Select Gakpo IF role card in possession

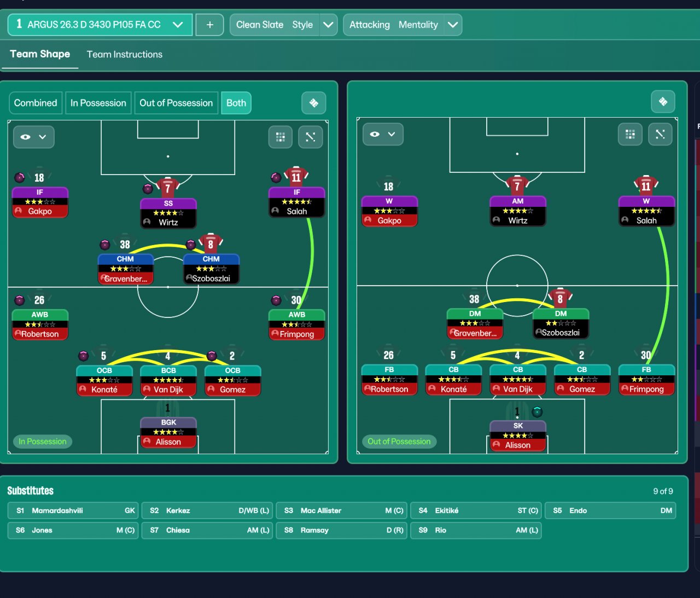pyautogui.click(x=40, y=202)
